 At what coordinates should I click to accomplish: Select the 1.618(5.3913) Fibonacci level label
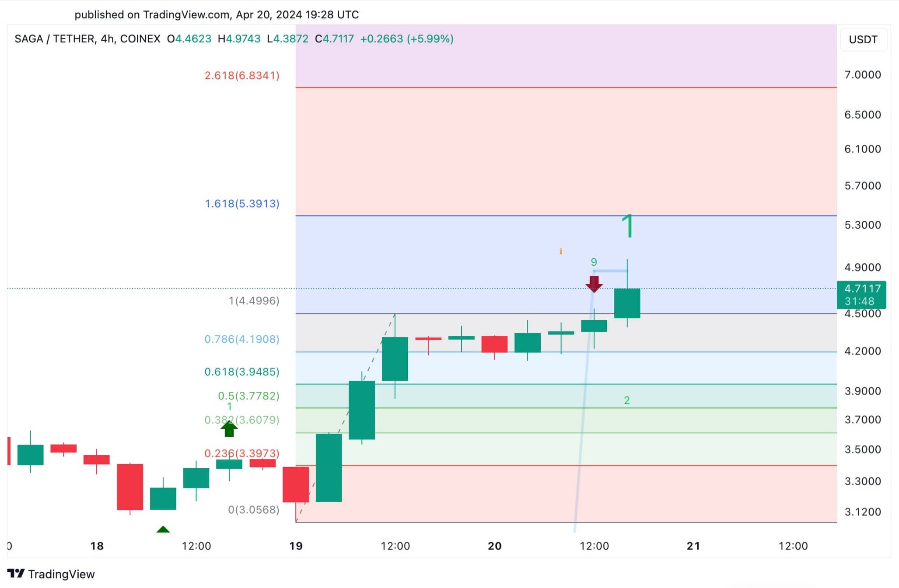(242, 203)
